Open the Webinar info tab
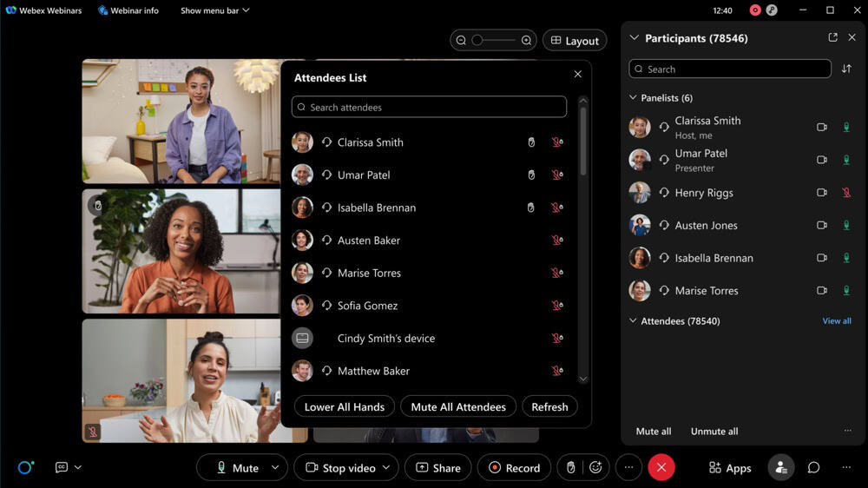Viewport: 868px width, 488px height. coord(128,10)
